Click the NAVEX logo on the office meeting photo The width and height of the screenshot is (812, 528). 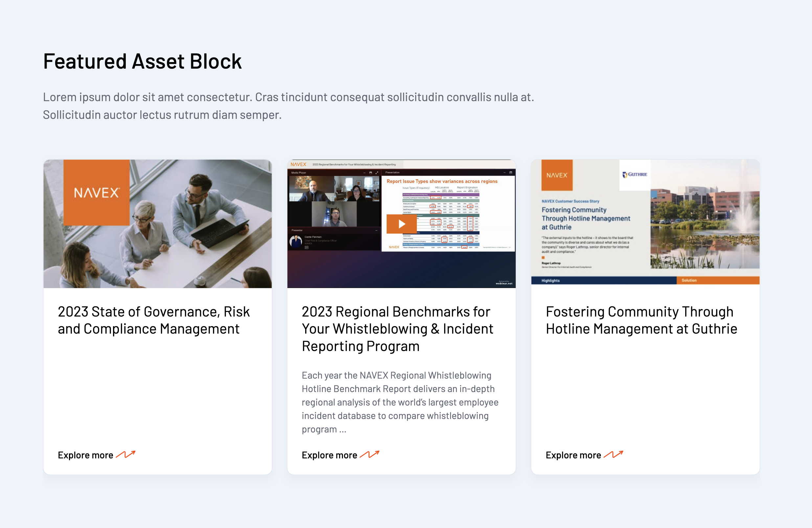tap(97, 193)
